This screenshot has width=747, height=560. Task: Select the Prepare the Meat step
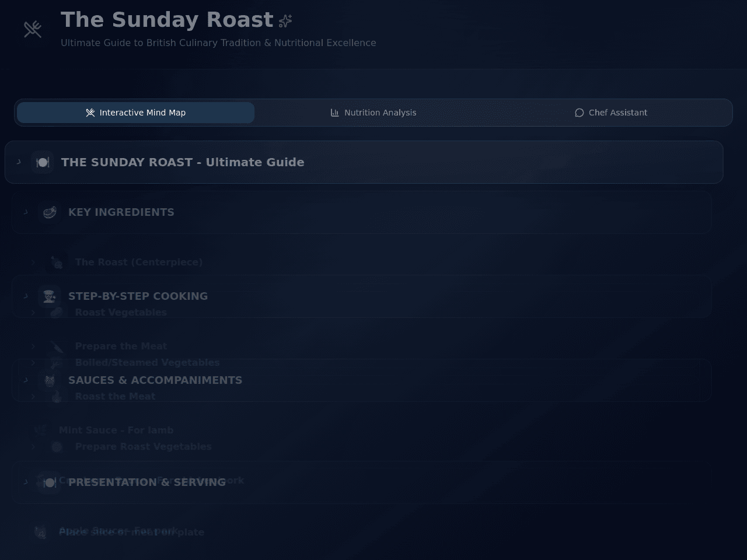[x=121, y=346]
